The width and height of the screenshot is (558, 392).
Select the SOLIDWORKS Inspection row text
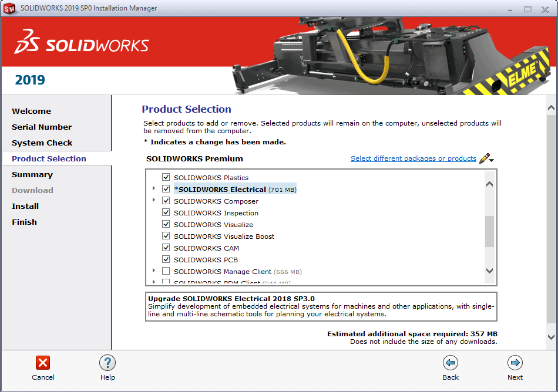(x=216, y=213)
